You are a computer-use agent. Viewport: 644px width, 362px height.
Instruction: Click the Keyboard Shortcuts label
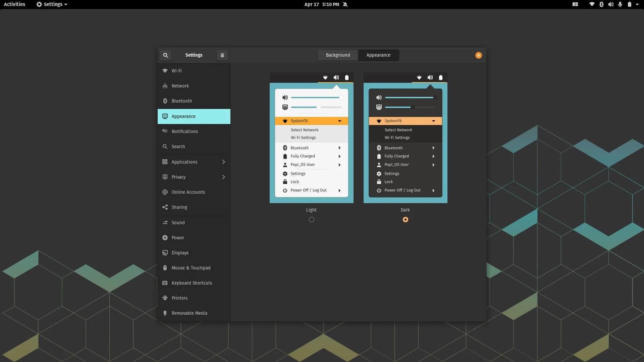[192, 283]
